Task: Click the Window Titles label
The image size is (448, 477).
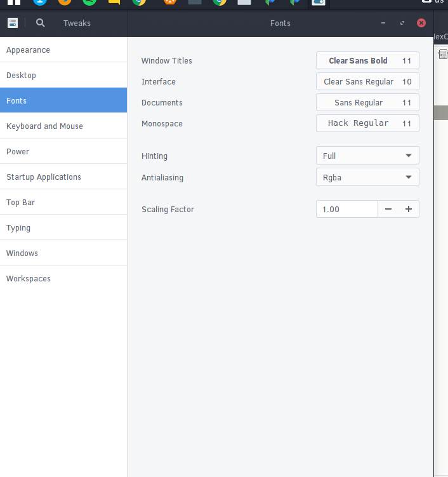Action: pos(166,60)
